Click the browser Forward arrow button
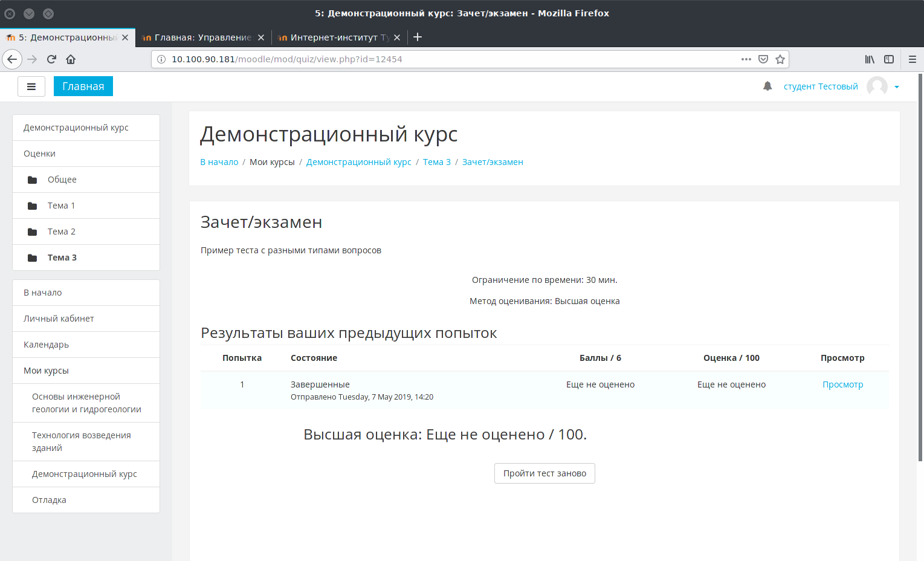 coord(33,59)
